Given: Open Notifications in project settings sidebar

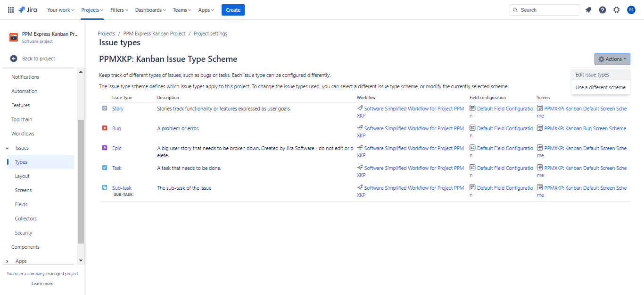Looking at the screenshot, I should 25,77.
